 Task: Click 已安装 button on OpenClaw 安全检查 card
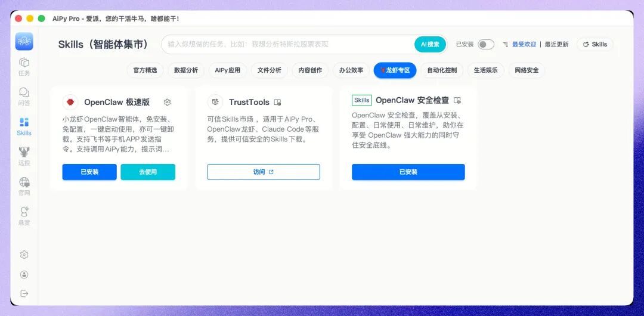click(x=408, y=172)
